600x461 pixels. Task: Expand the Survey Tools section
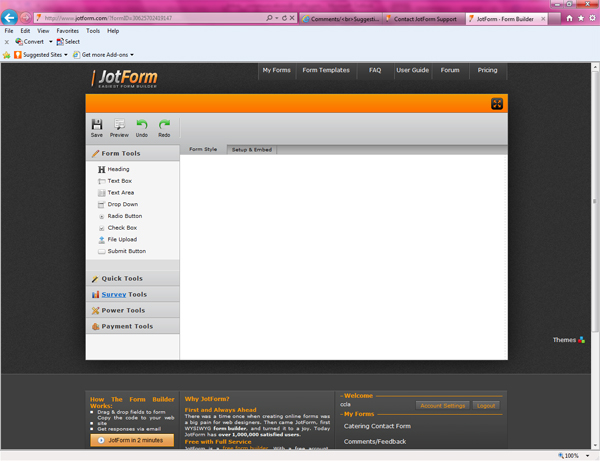pos(132,295)
